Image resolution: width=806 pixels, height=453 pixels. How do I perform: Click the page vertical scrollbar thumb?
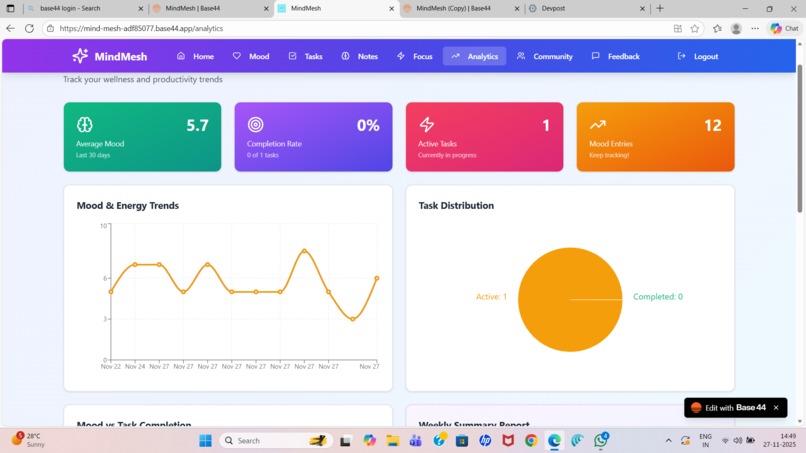tap(799, 138)
